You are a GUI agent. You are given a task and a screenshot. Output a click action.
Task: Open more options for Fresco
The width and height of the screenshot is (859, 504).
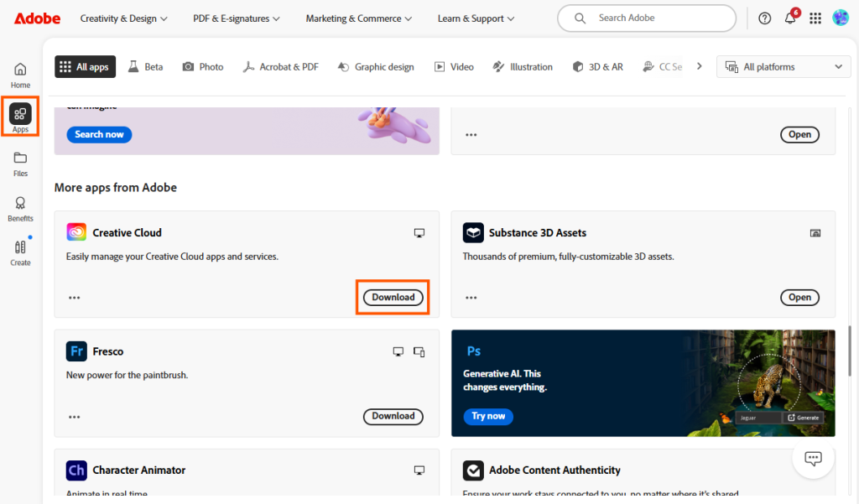pos(75,417)
